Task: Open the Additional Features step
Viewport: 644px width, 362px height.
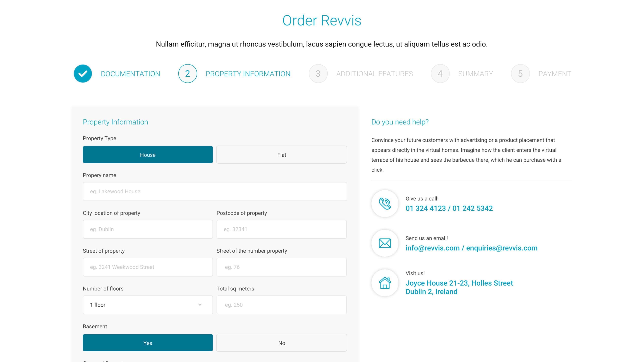Action: (x=374, y=74)
